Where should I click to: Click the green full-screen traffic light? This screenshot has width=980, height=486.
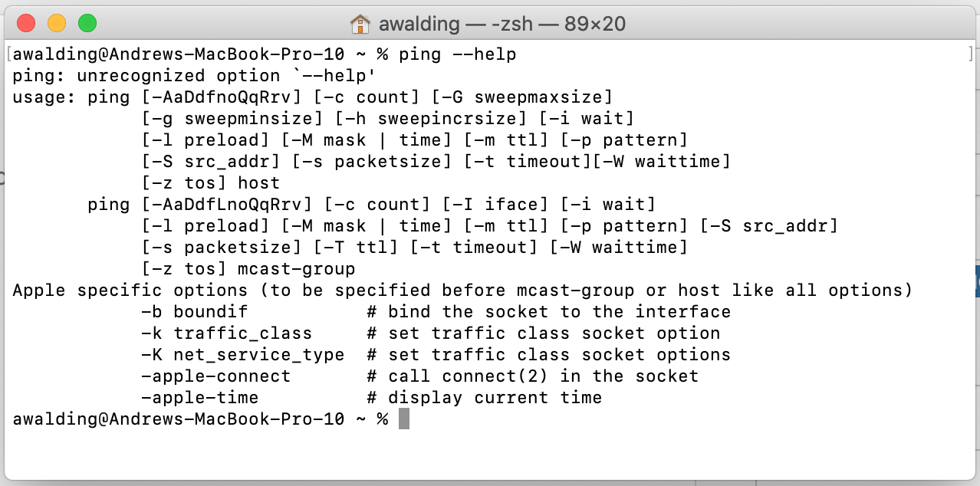coord(87,24)
